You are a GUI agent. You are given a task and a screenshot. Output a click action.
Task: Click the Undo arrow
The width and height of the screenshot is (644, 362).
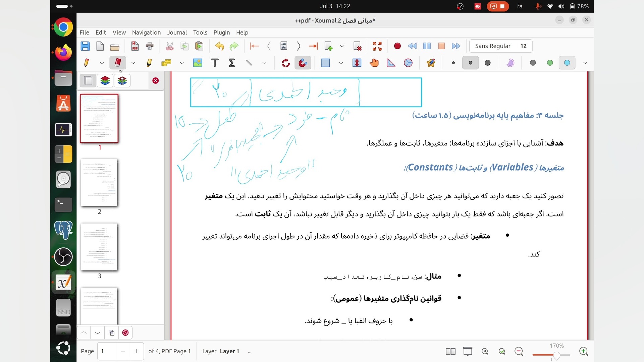tap(219, 46)
